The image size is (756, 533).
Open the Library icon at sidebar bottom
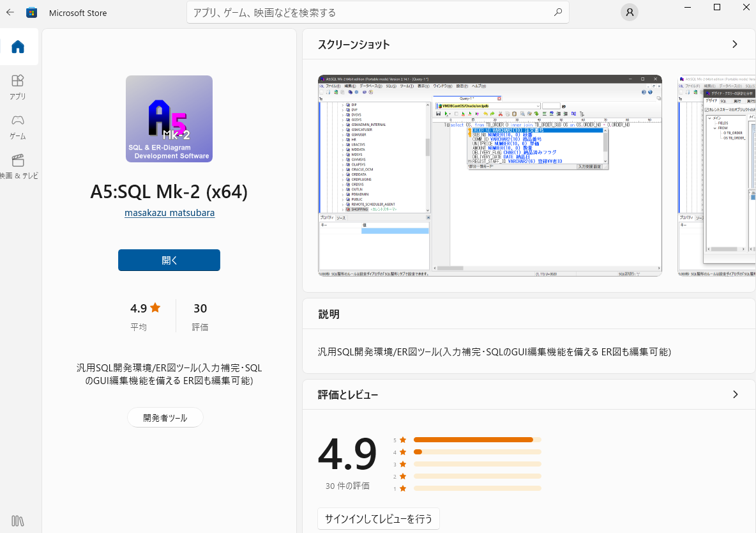(x=18, y=521)
